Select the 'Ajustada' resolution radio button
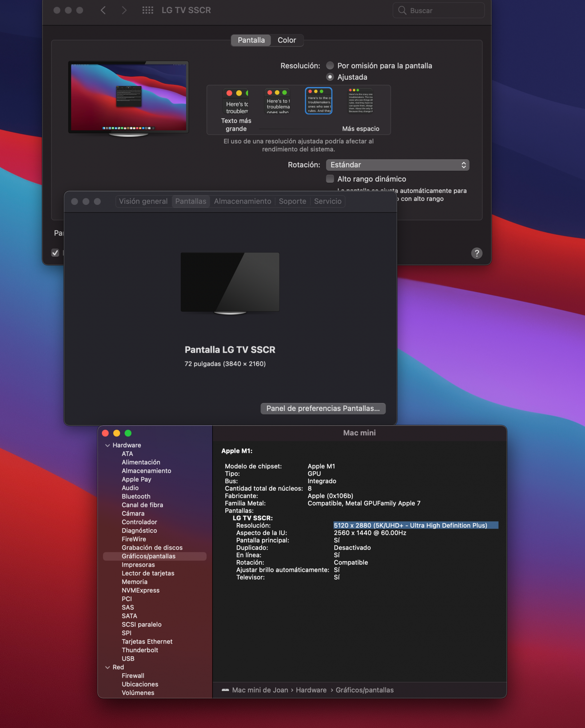This screenshot has height=728, width=585. tap(330, 77)
